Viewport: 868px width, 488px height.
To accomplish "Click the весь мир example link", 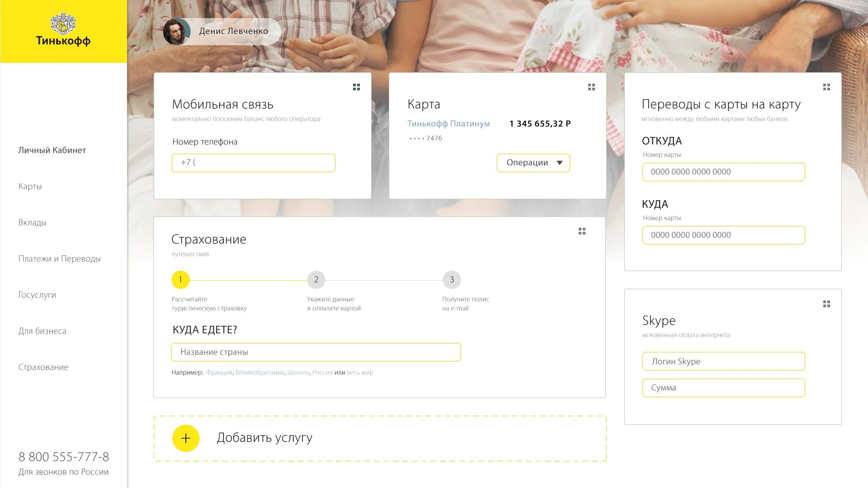I will 360,372.
